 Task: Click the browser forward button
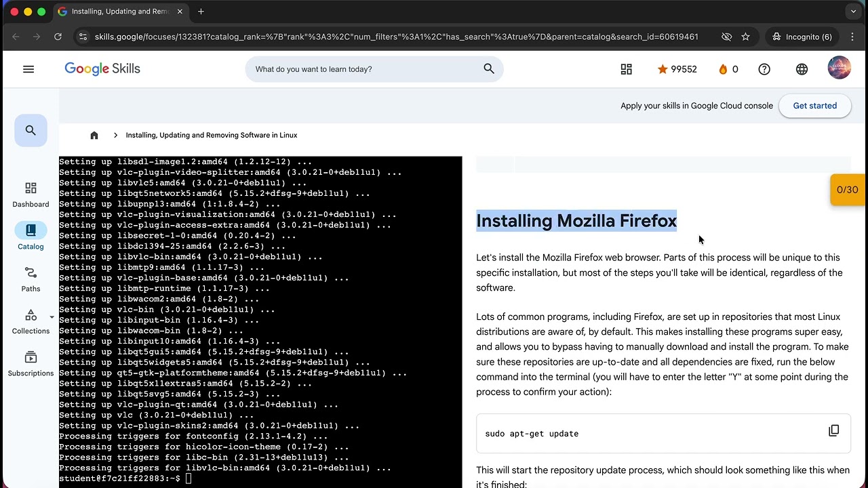(x=37, y=37)
